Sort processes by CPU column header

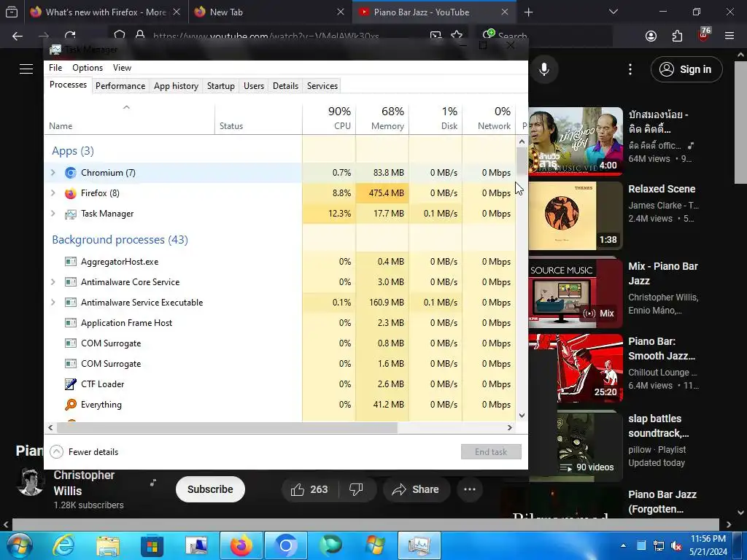[329, 117]
